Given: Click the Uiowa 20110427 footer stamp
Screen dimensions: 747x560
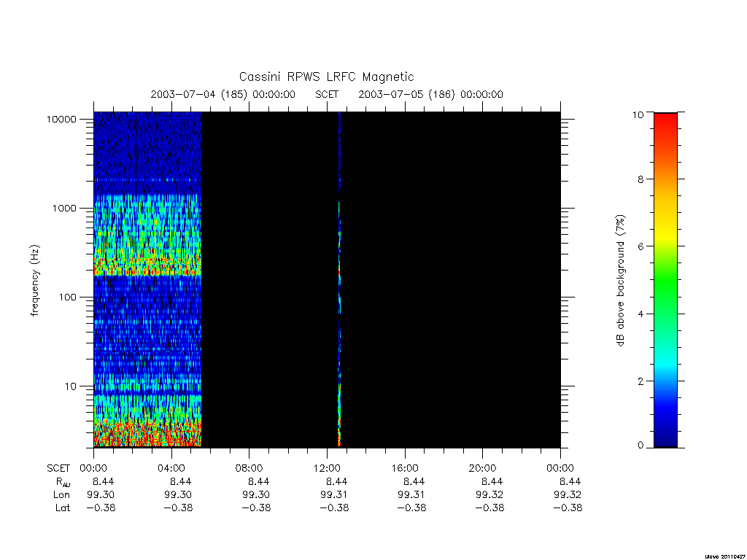Looking at the screenshot, I should [725, 556].
